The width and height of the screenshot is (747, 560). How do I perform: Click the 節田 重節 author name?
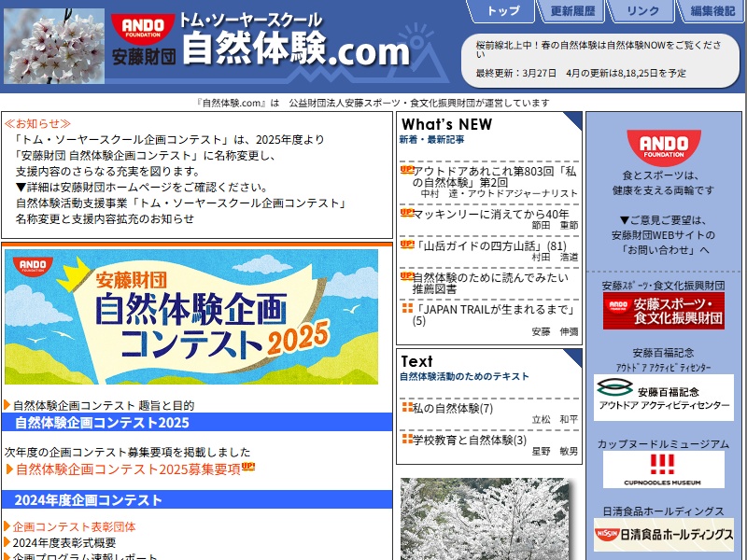(555, 225)
